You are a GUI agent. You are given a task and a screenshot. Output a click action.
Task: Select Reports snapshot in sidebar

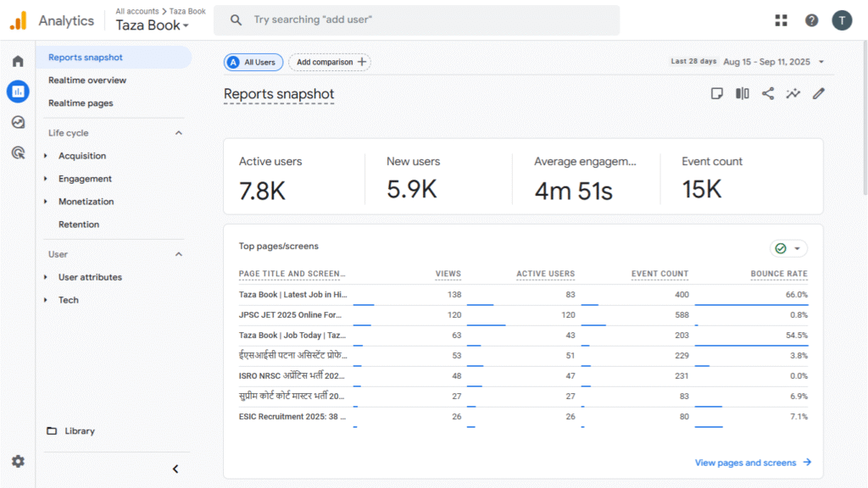coord(114,58)
